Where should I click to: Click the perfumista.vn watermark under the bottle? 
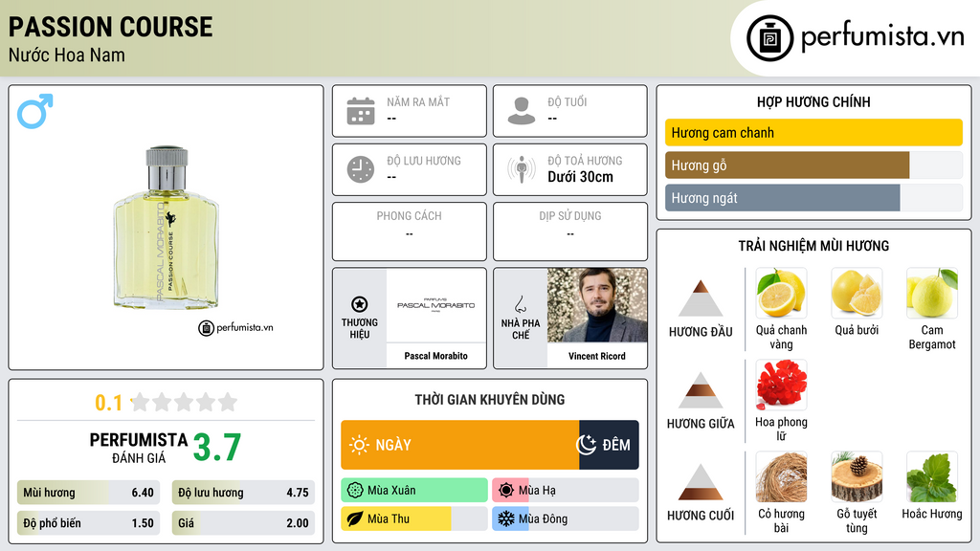[235, 327]
